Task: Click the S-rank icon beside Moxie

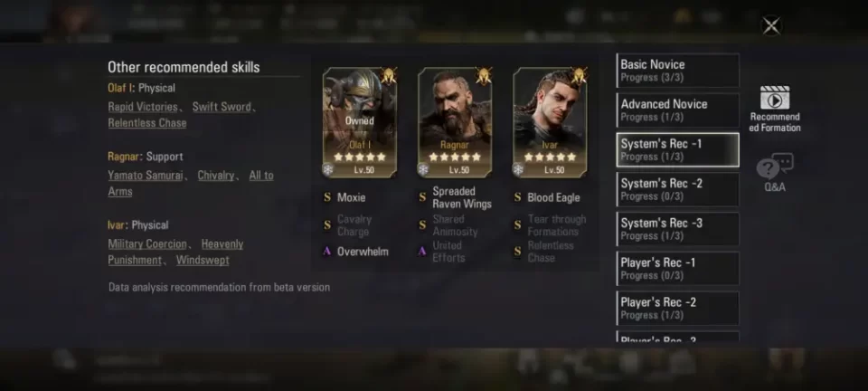Action: point(327,197)
